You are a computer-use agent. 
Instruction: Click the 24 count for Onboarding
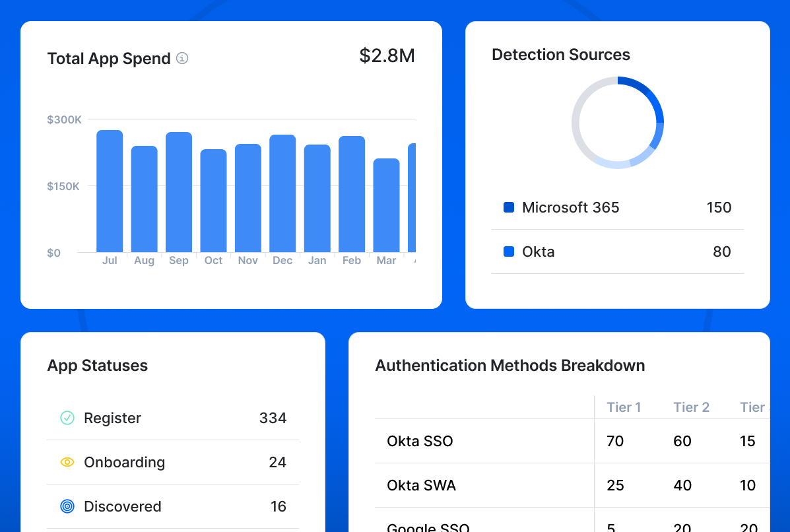point(278,462)
